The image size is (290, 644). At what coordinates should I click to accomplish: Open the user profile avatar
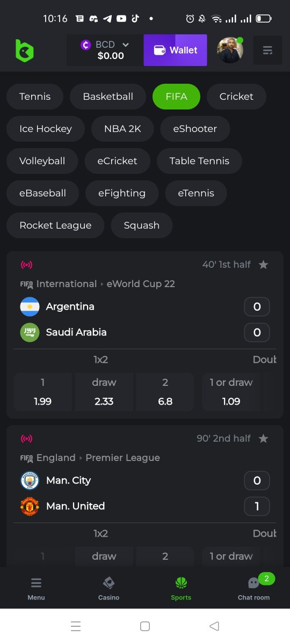(230, 50)
